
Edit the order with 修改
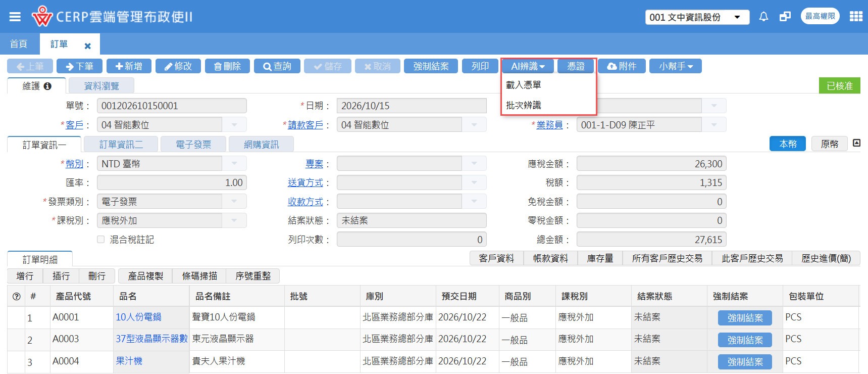point(178,66)
